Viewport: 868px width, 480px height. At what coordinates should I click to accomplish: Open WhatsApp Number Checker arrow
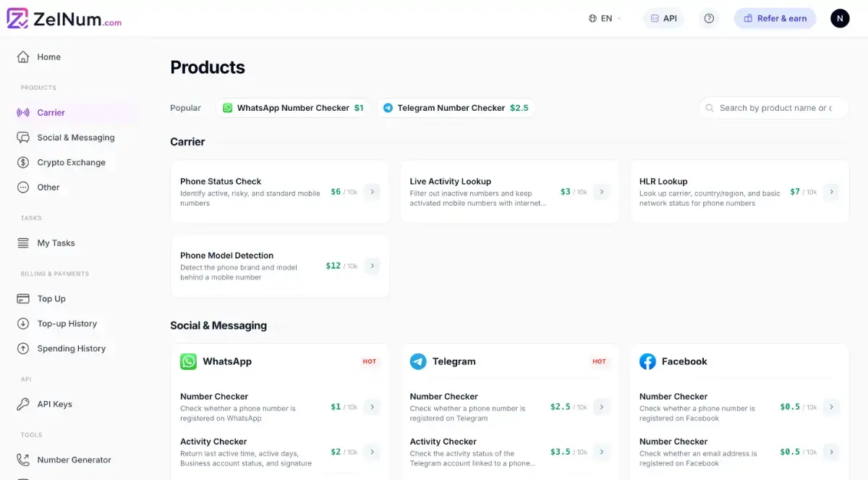tap(372, 407)
